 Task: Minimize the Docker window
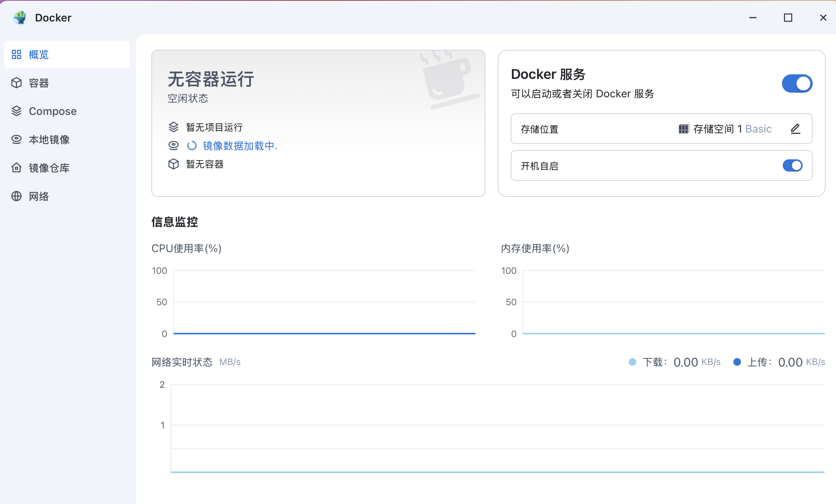pyautogui.click(x=753, y=18)
